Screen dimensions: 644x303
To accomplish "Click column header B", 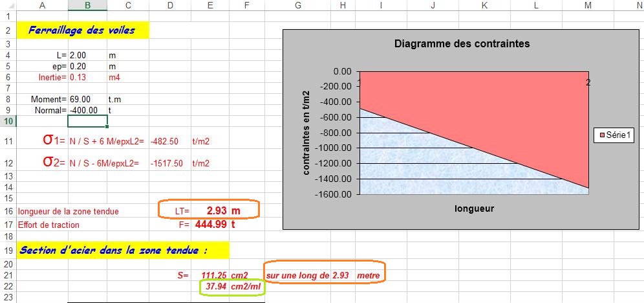I will click(87, 5).
